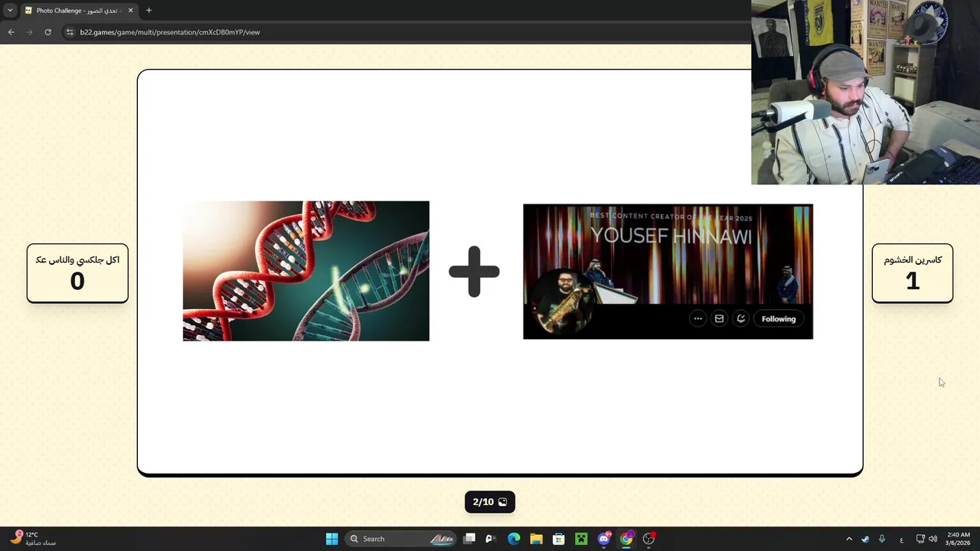
Task: Click the right team score card showing 1
Action: 913,273
